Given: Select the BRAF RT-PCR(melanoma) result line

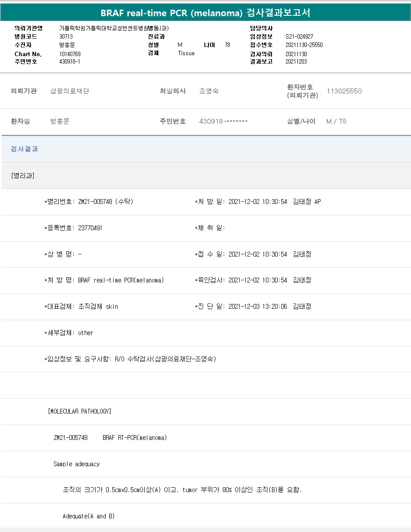Looking at the screenshot, I should (110, 438).
